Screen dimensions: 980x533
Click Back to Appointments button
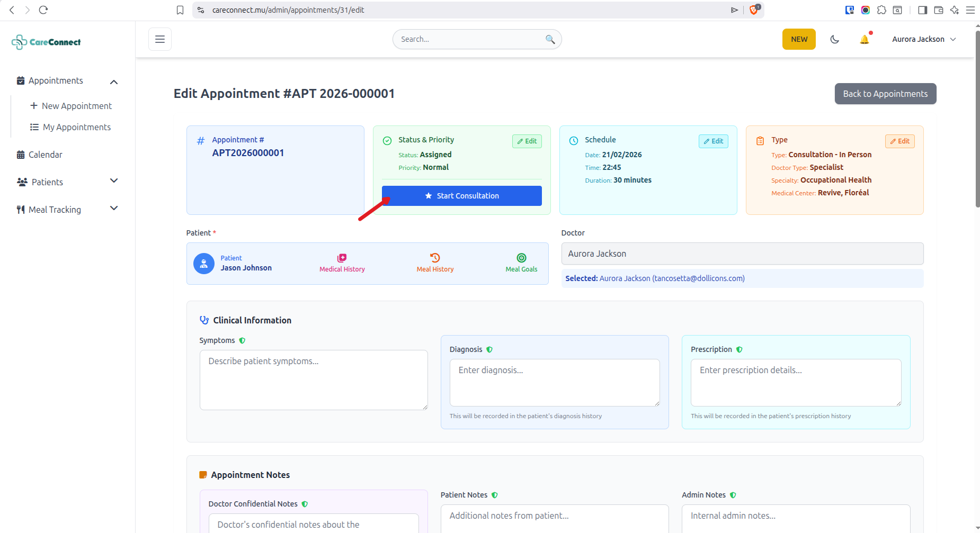885,94
